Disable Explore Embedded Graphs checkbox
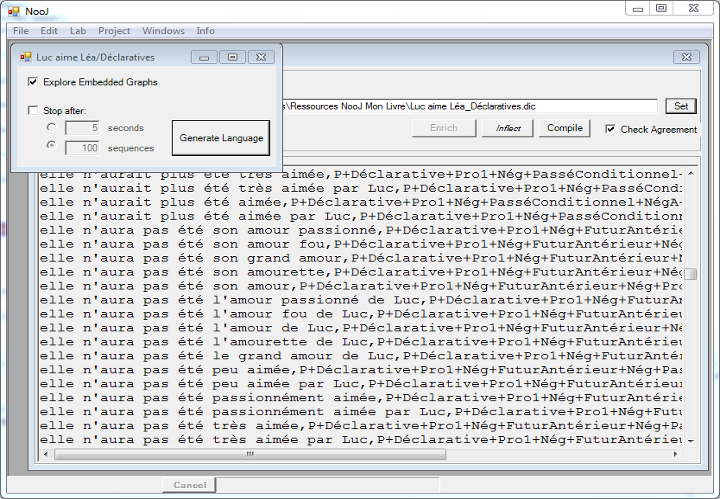 [x=33, y=82]
